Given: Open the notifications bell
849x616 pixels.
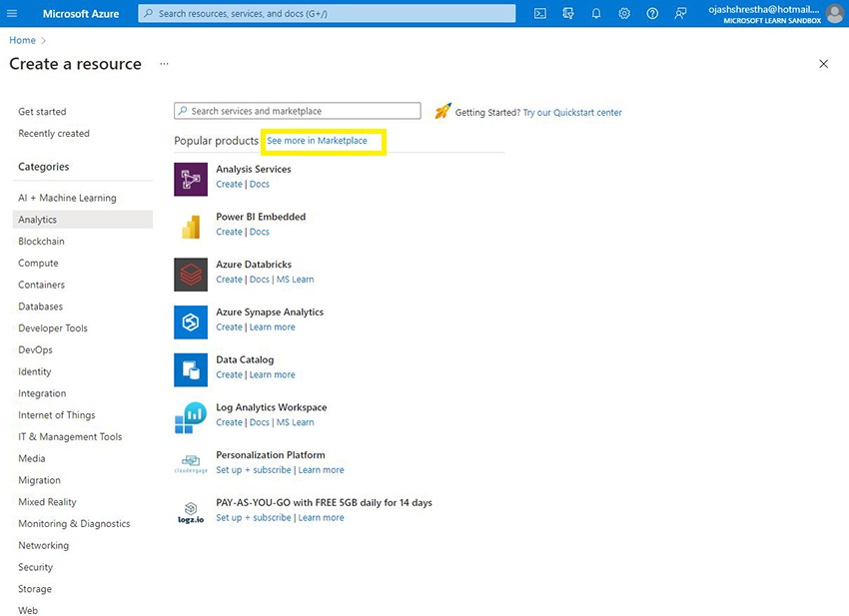Looking at the screenshot, I should tap(596, 14).
